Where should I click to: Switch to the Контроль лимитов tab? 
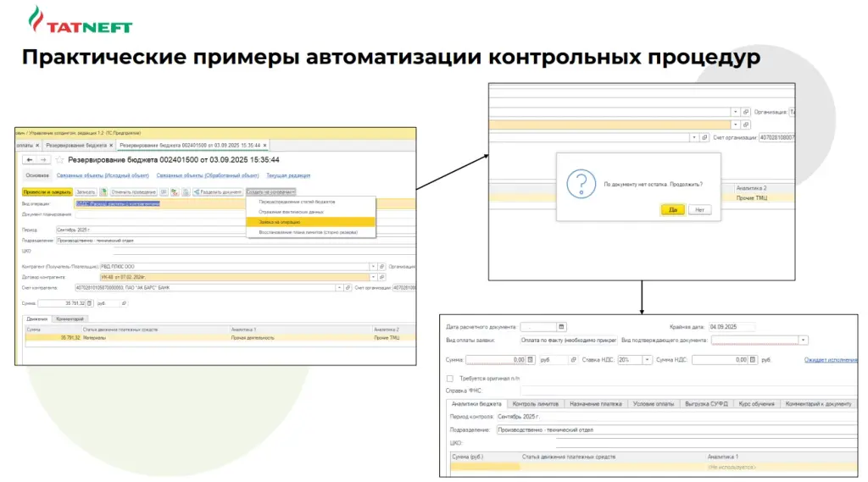(x=536, y=404)
